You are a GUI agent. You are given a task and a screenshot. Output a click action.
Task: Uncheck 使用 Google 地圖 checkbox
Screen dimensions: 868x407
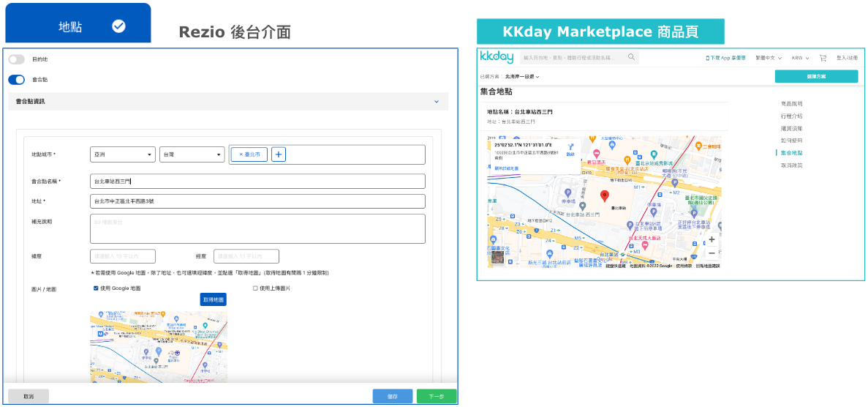click(96, 288)
